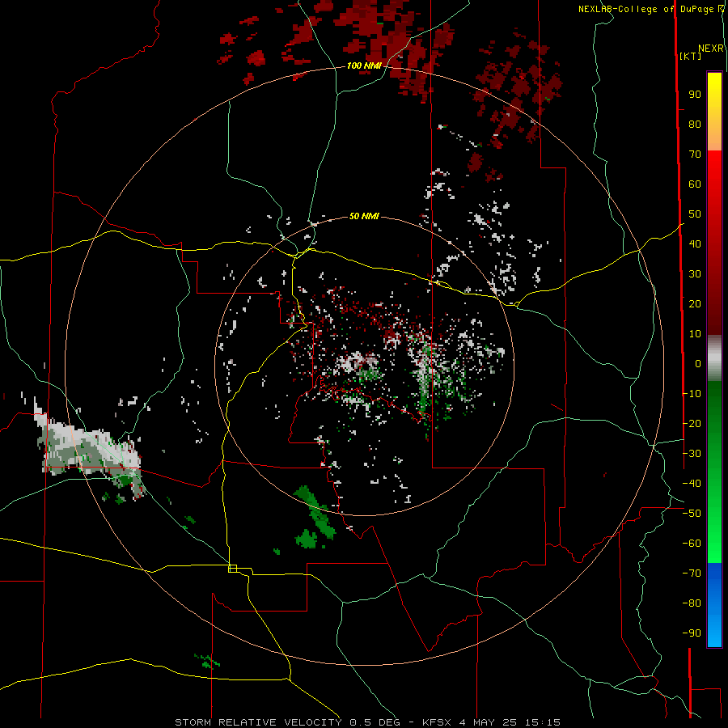Click the NEXLAB-College of DuPage credit text
The height and width of the screenshot is (728, 728).
tap(645, 9)
